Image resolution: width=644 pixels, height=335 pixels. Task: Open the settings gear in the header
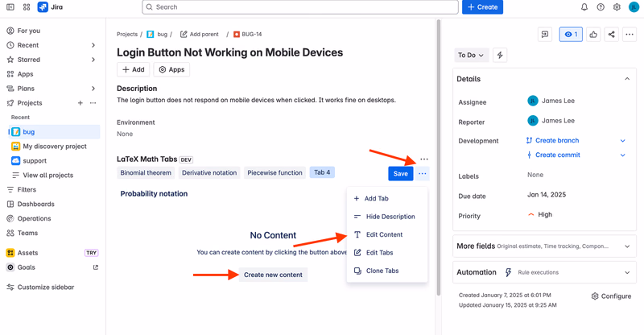tap(617, 7)
